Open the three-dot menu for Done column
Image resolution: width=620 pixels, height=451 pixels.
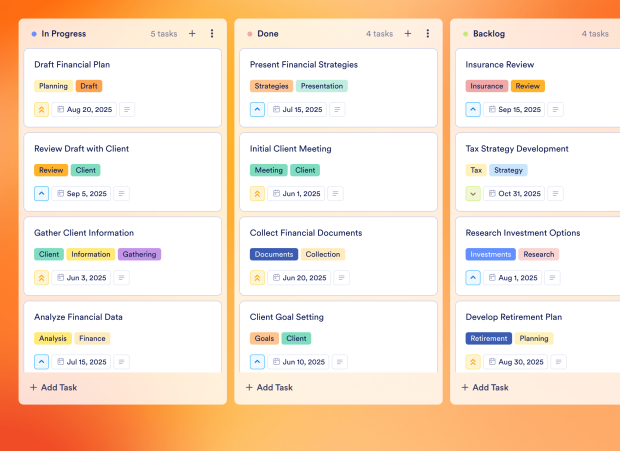point(428,34)
